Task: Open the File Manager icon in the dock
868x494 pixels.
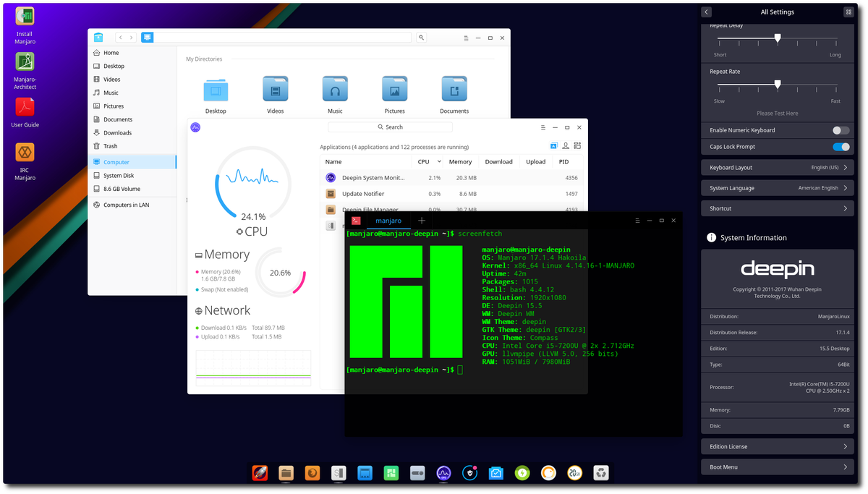Action: pos(286,473)
